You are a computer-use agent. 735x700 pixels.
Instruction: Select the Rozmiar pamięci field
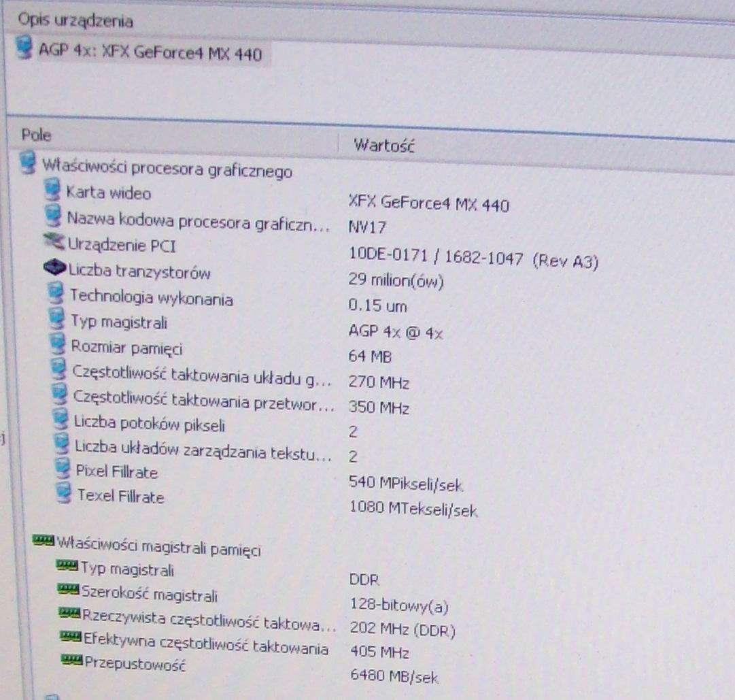click(x=126, y=348)
